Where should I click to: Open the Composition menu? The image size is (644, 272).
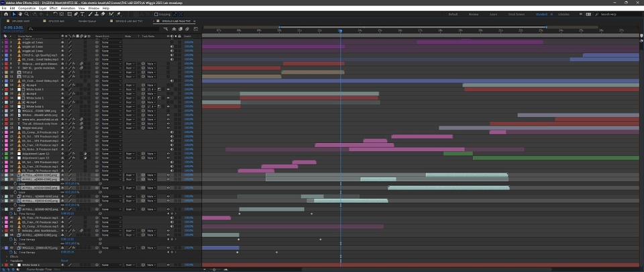point(27,8)
